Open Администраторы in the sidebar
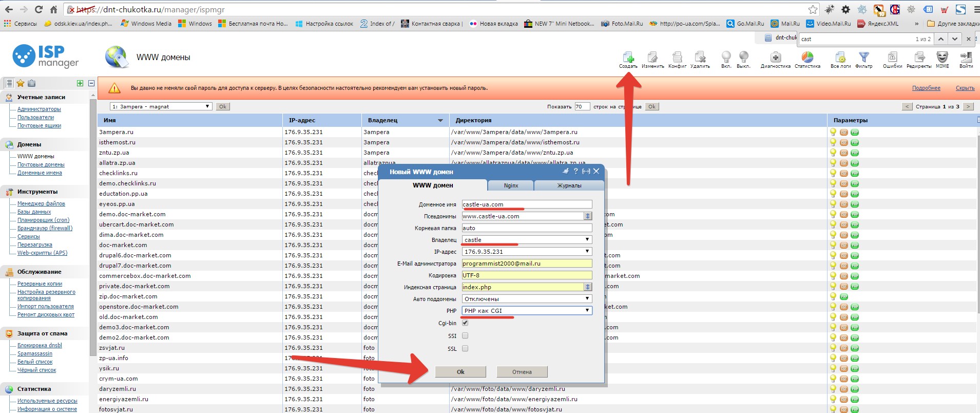 pos(39,109)
